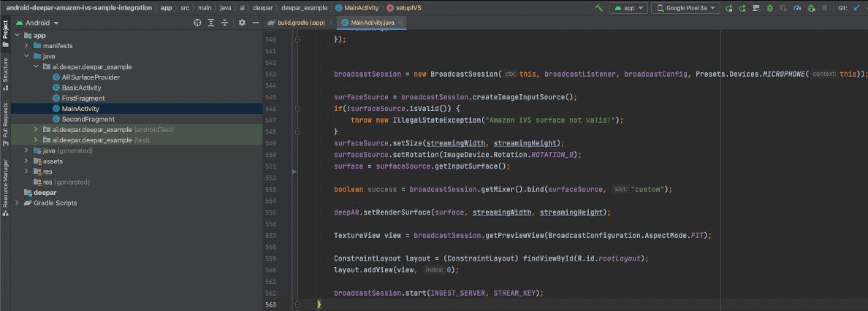This screenshot has height=311, width=868.
Task: Click the Make Project hammer icon
Action: click(x=599, y=8)
